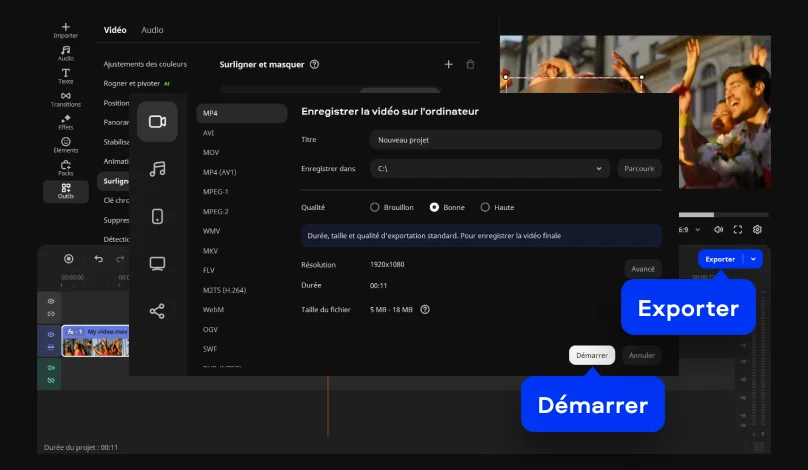Open export options arrow beside Exporter
This screenshot has width=808, height=470.
[x=753, y=259]
